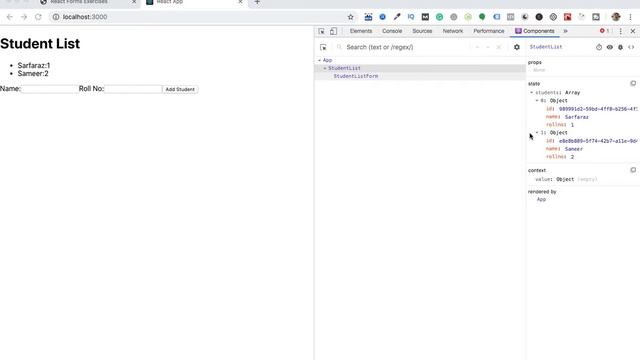640x360 pixels.
Task: Click the id value of student 0
Action: tap(598, 109)
